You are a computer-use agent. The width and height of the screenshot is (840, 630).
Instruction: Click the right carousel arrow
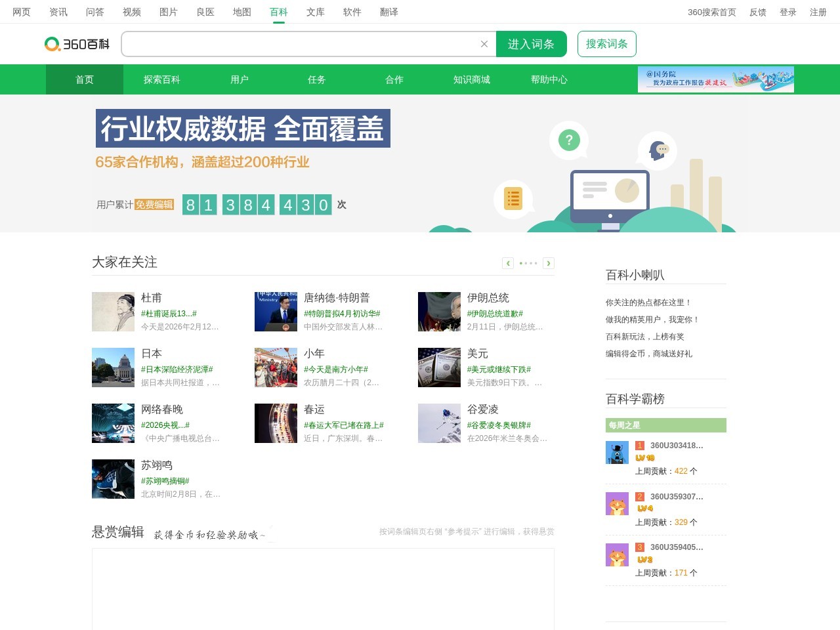(x=549, y=262)
